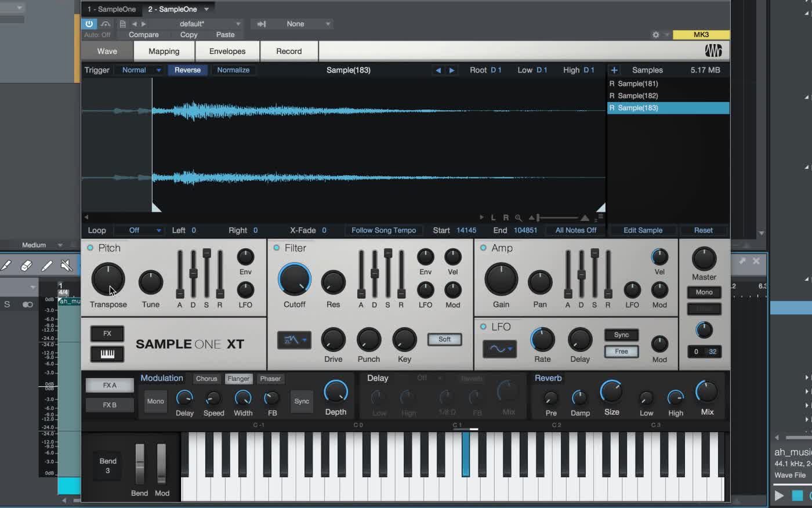Image resolution: width=812 pixels, height=508 pixels.
Task: Select the pencil draw tool
Action: (x=6, y=266)
